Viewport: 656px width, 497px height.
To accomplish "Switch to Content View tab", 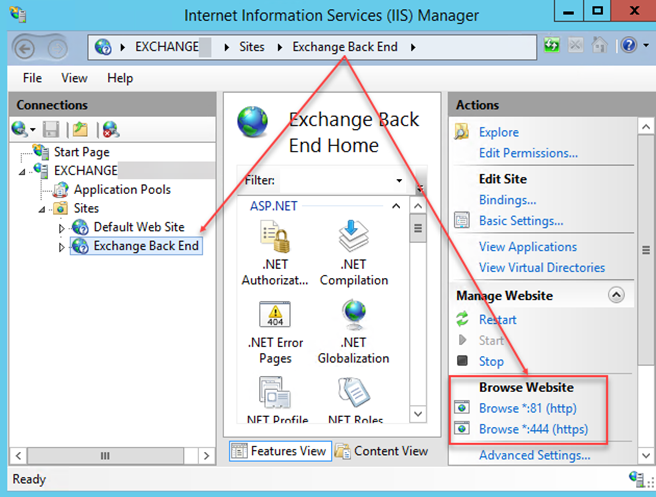I will 382,451.
